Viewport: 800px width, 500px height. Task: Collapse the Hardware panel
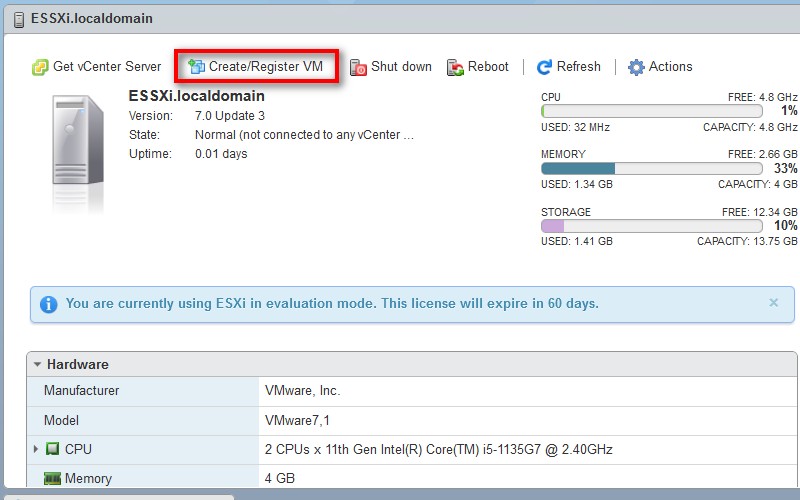click(x=37, y=364)
